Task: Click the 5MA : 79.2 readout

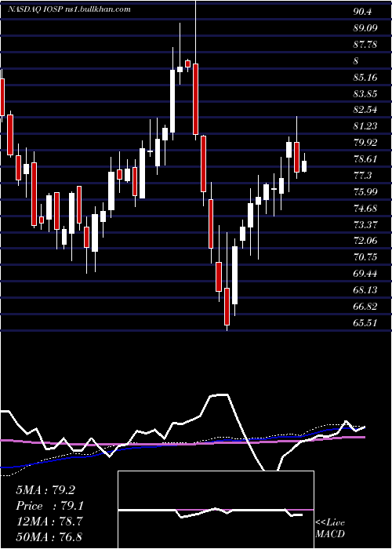Action: (45, 490)
